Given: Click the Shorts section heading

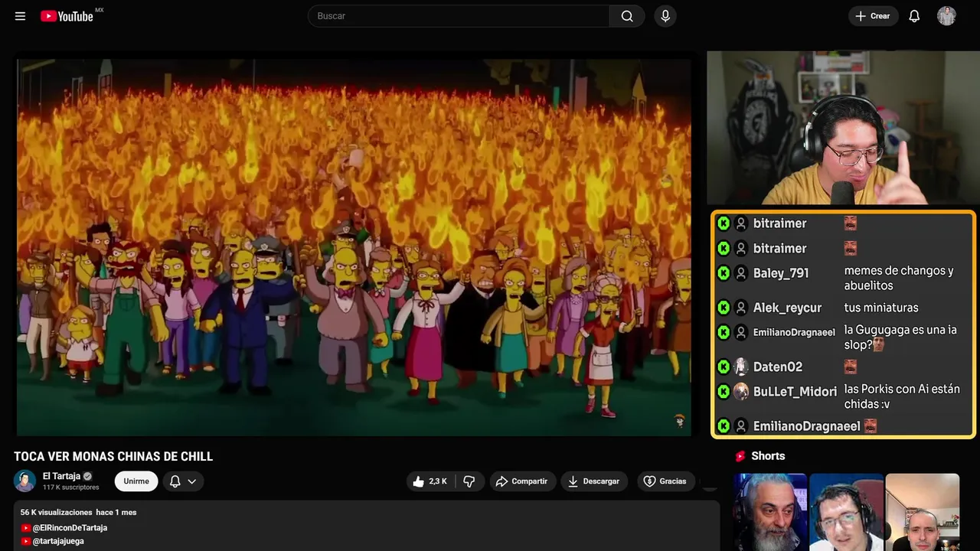Looking at the screenshot, I should pos(768,456).
